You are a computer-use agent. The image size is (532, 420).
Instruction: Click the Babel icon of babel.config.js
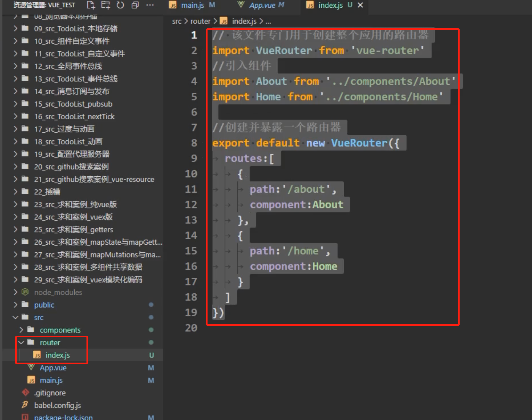click(x=25, y=405)
